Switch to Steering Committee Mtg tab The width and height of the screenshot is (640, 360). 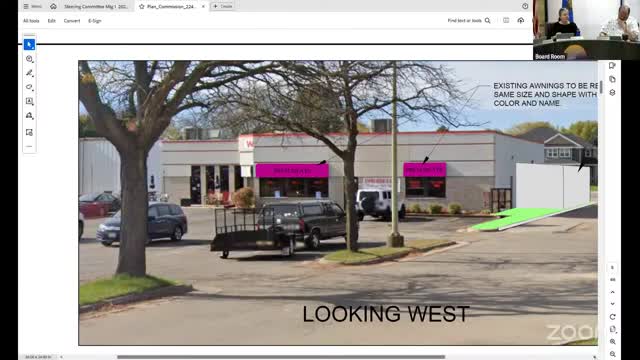coord(96,7)
